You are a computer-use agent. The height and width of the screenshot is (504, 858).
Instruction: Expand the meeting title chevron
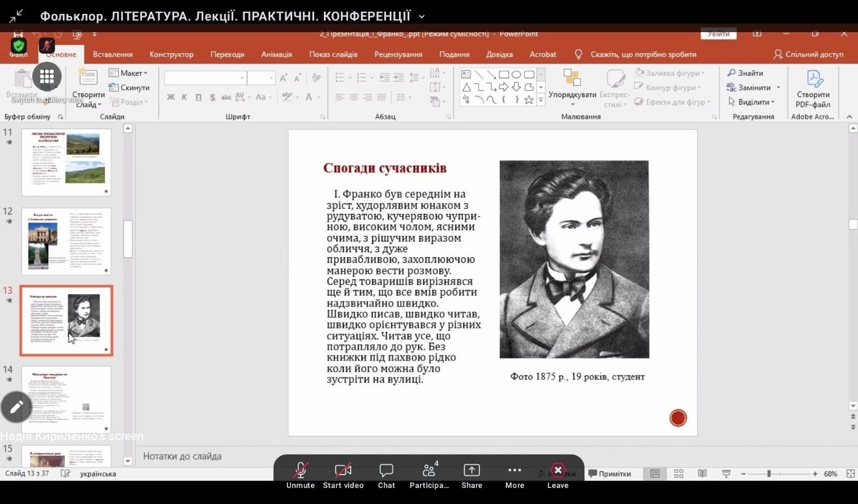422,17
